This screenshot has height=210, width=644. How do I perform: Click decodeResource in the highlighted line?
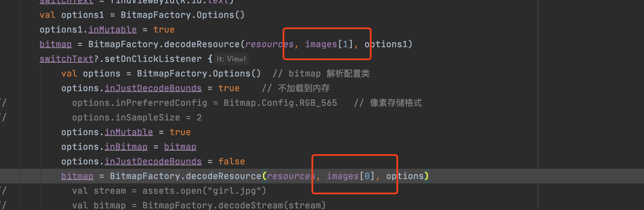coord(223,176)
